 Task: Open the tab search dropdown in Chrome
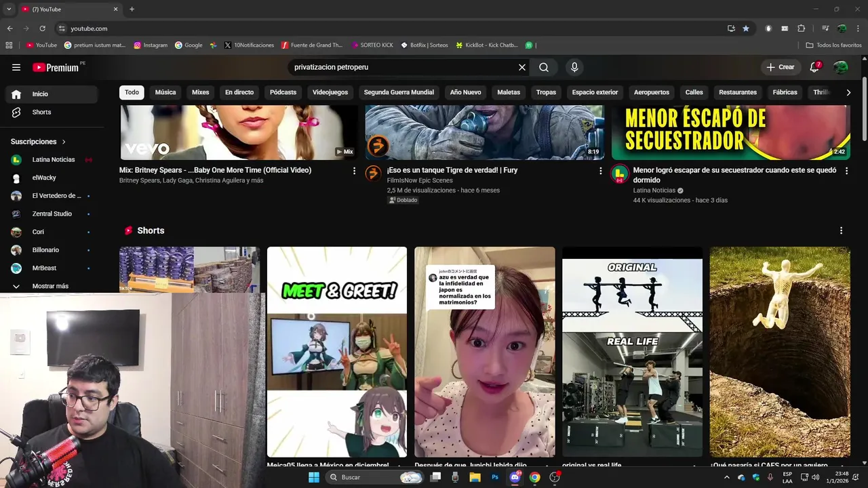coord(9,9)
